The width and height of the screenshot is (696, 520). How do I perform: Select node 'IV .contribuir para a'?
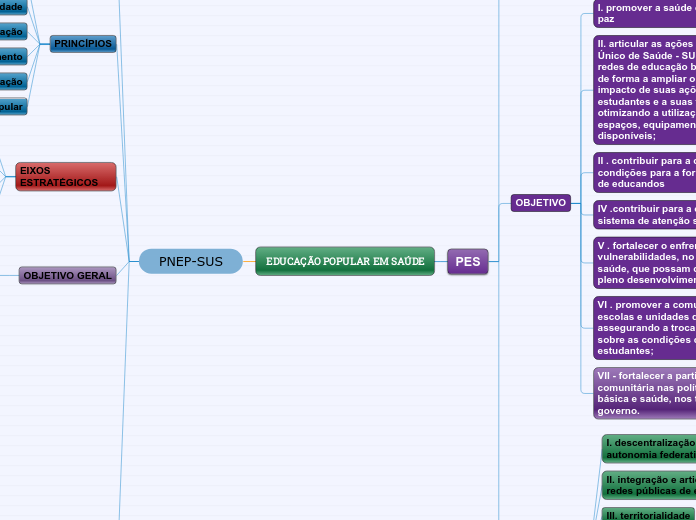[x=645, y=215]
